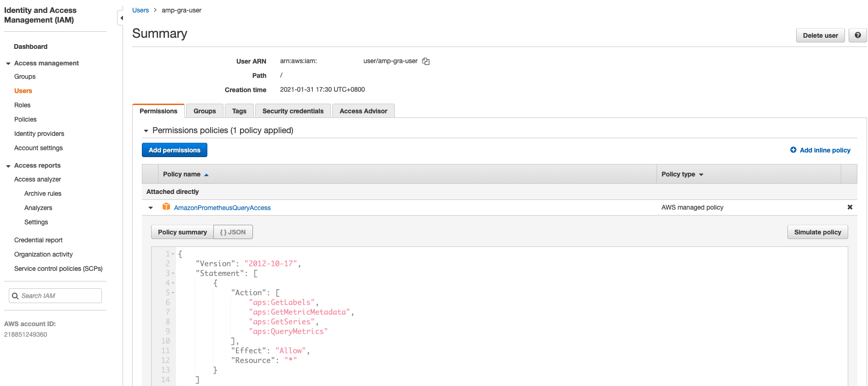
Task: Open the Security credentials tab
Action: pyautogui.click(x=293, y=111)
